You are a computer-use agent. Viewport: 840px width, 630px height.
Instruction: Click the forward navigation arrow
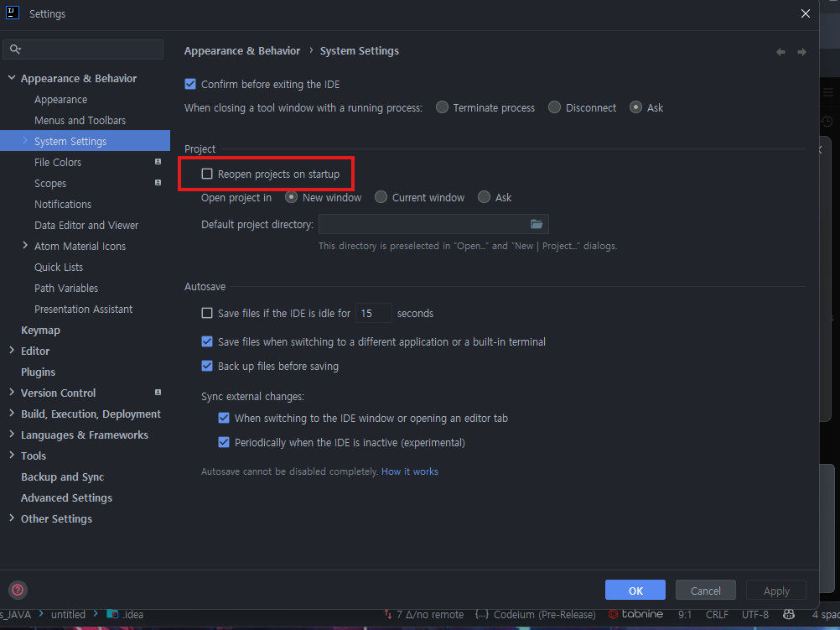click(x=802, y=52)
